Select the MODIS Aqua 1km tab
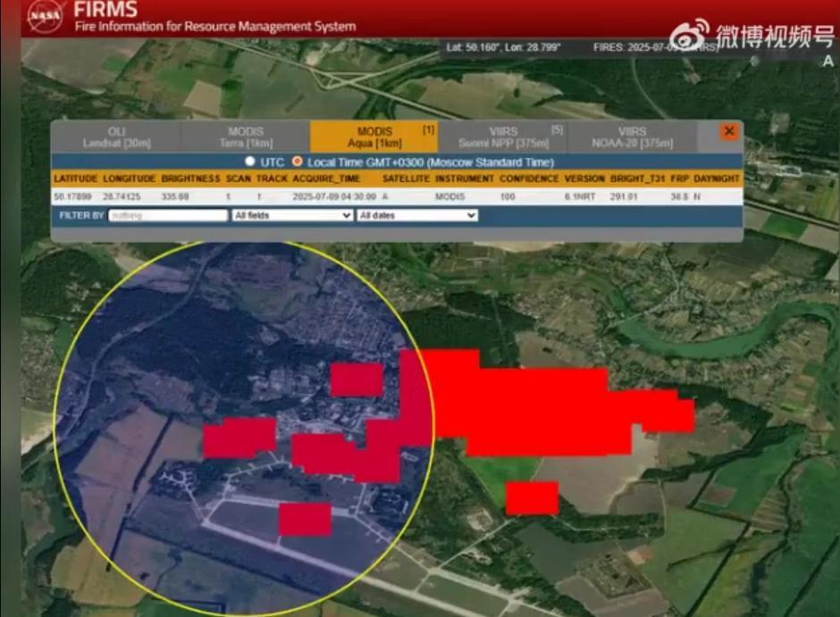The width and height of the screenshot is (840, 617). 374,137
